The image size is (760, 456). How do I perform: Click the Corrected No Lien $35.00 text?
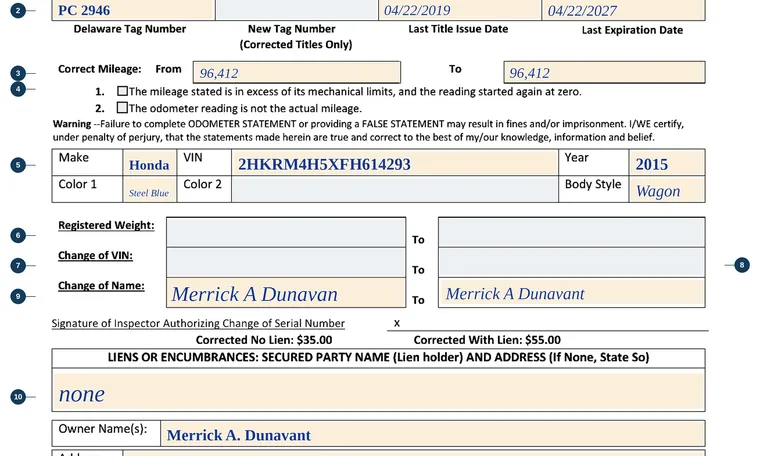point(264,340)
